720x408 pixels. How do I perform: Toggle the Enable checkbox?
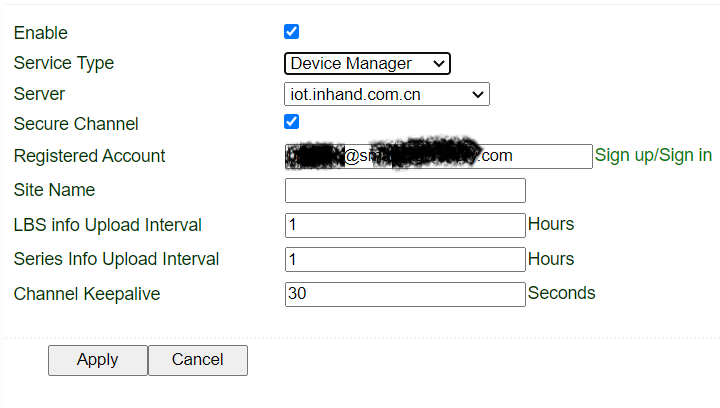tap(292, 32)
